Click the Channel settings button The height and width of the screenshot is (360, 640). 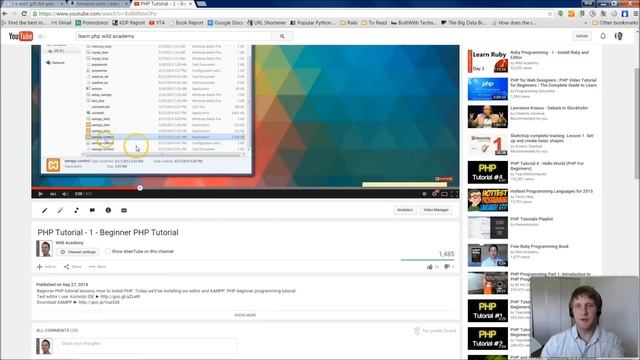(78, 252)
